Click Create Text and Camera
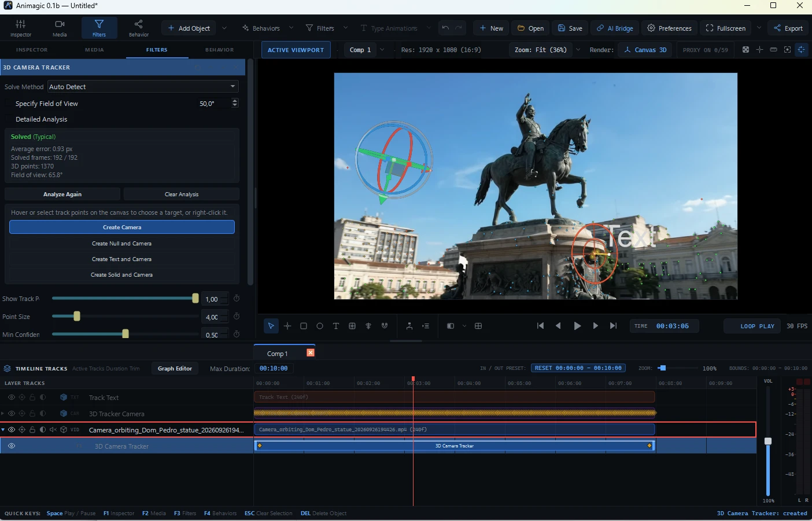This screenshot has height=521, width=812. 122,259
